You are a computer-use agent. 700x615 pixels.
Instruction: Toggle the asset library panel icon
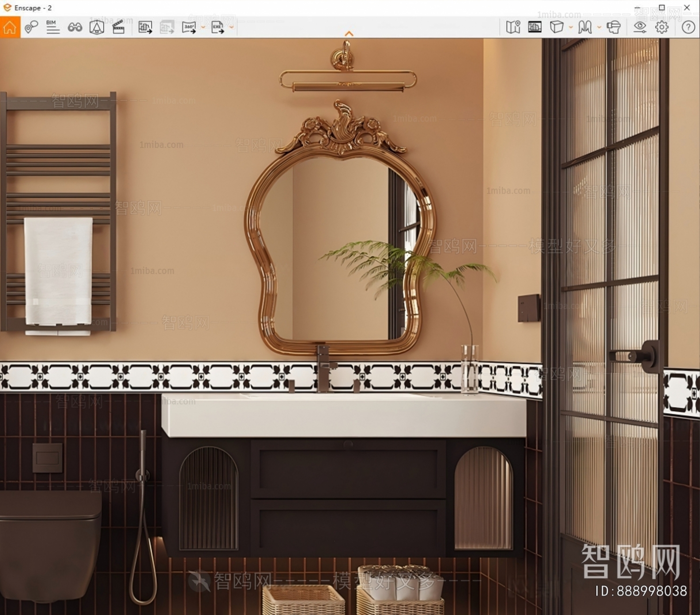click(534, 27)
